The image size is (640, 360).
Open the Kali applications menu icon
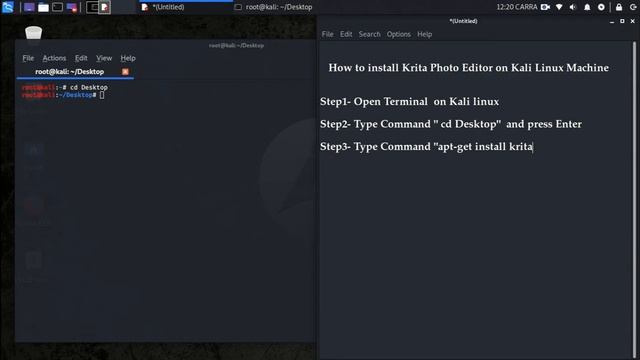pos(7,7)
